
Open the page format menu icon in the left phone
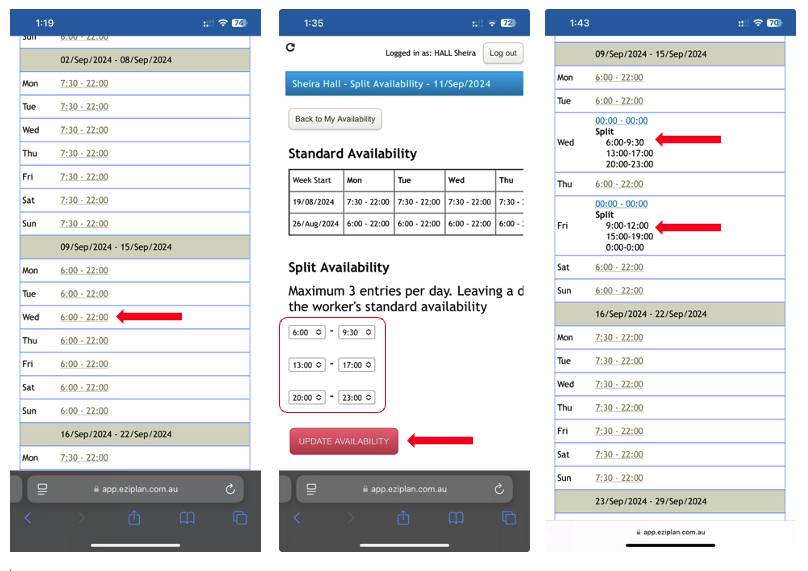pos(42,489)
